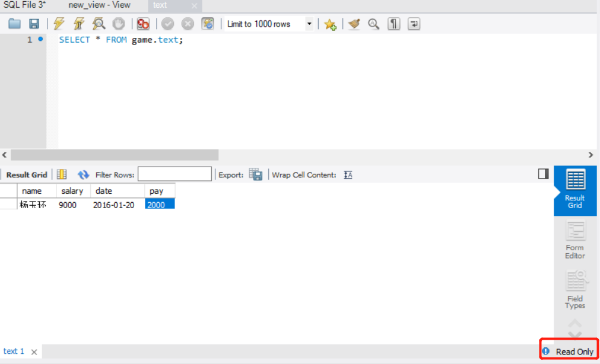
Task: Toggle Wrap Cell Content icon
Action: tap(348, 175)
